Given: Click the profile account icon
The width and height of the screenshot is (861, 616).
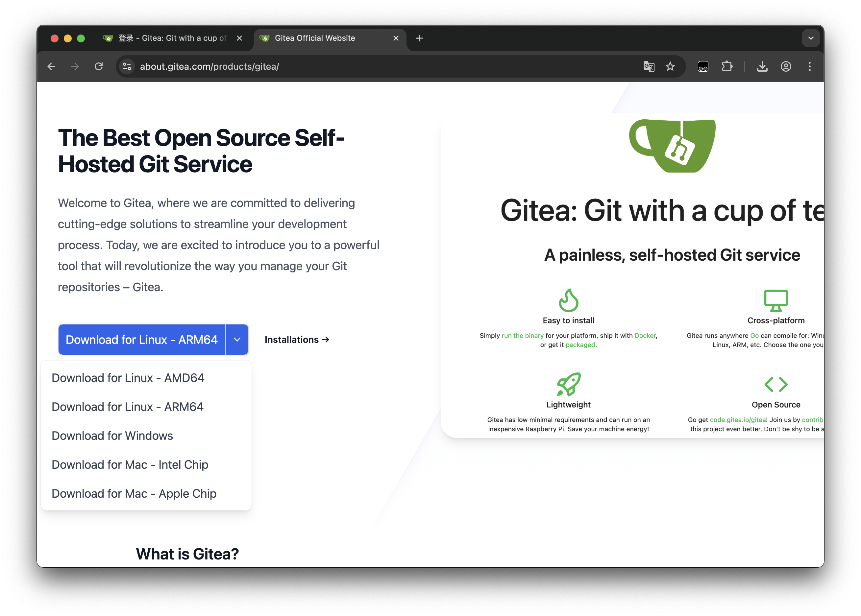Looking at the screenshot, I should [x=786, y=66].
